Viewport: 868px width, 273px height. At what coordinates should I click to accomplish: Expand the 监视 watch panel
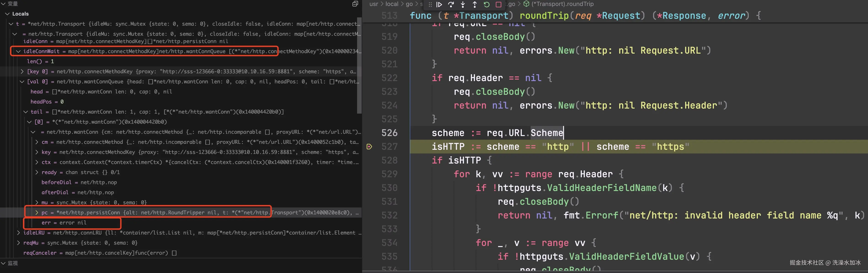click(3, 263)
